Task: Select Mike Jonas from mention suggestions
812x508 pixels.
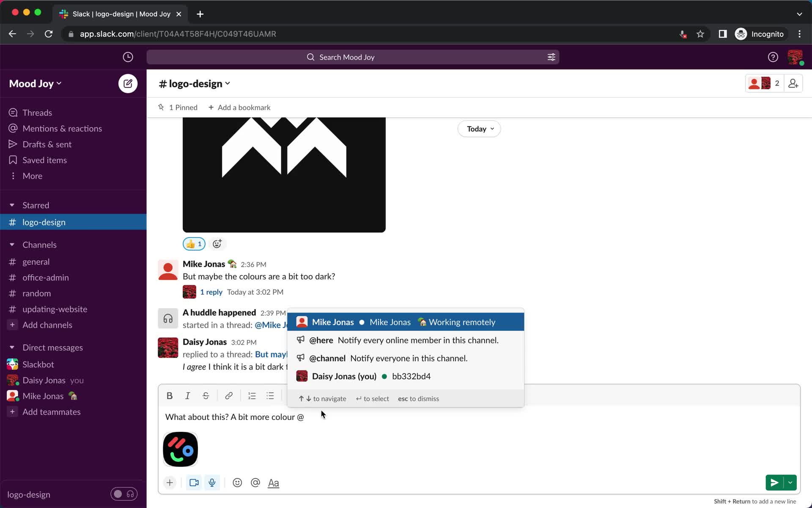Action: [x=406, y=322]
